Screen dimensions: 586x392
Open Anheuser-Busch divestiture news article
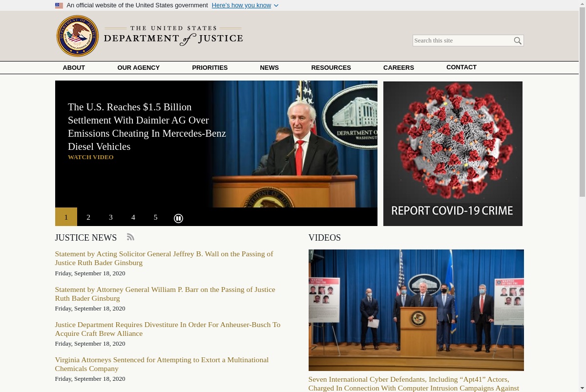pyautogui.click(x=167, y=329)
